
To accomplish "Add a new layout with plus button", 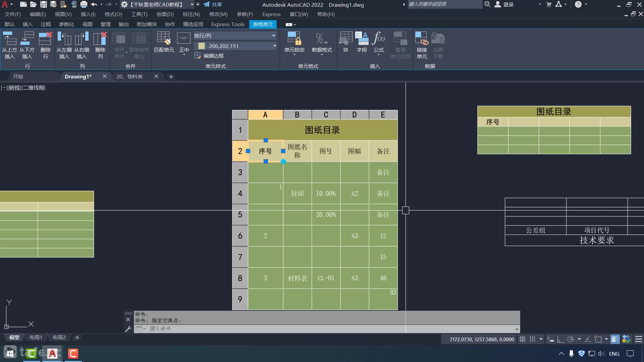I will [x=77, y=338].
